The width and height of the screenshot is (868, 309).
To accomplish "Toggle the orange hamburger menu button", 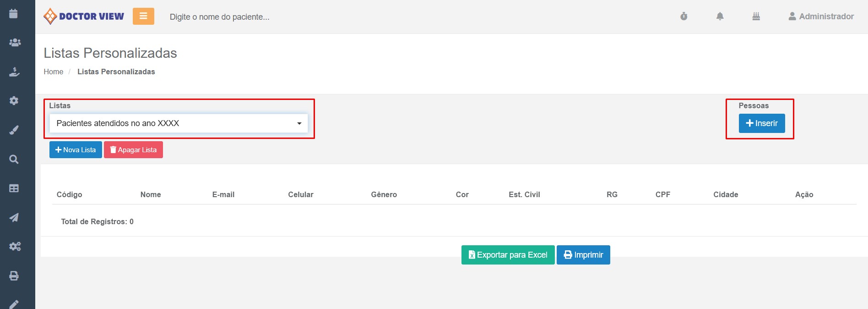I will (x=143, y=16).
